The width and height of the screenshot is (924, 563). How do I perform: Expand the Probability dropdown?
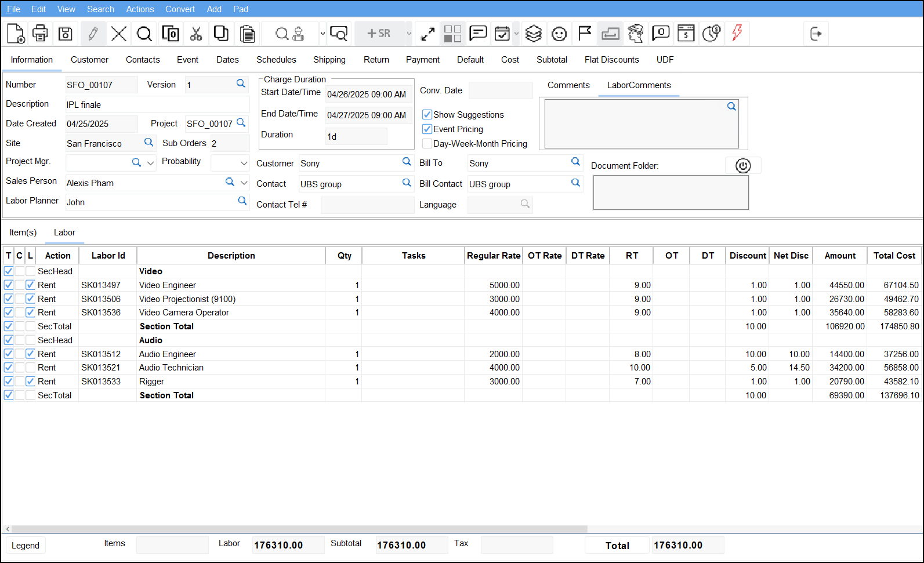[x=244, y=163]
